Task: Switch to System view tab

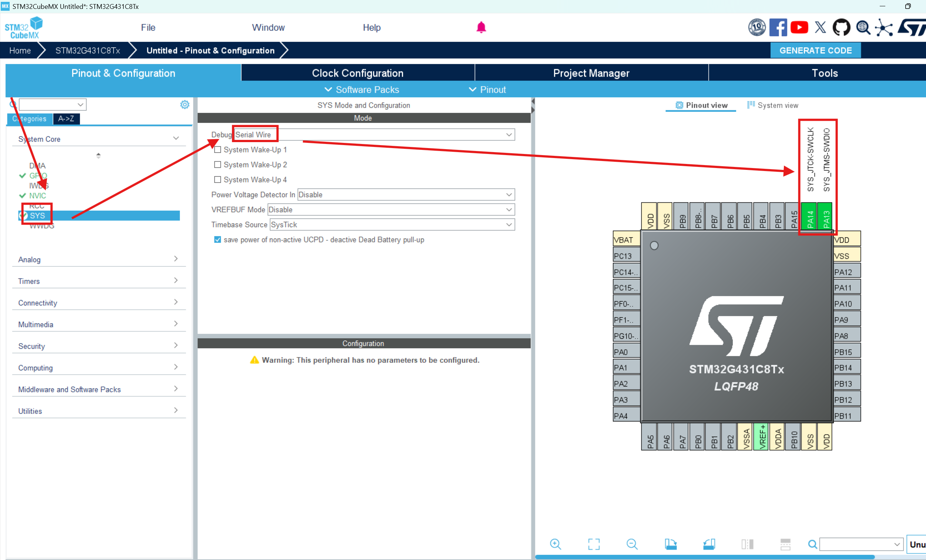Action: point(773,105)
